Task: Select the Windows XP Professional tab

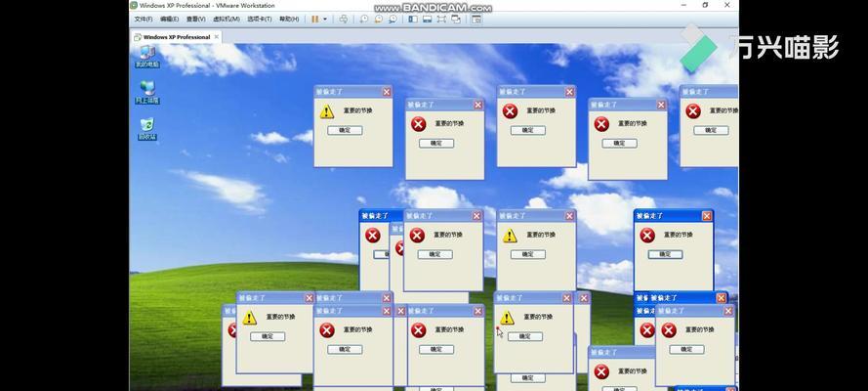Action: click(176, 37)
